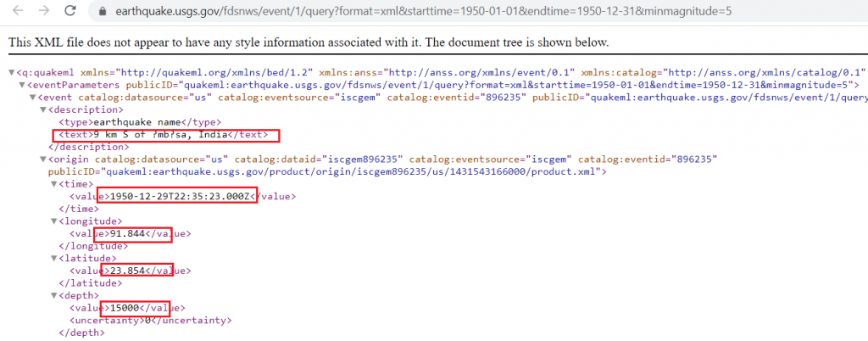Click the time value 1950-12-29T22:35:23.000Z
868x341 pixels.
(x=183, y=196)
